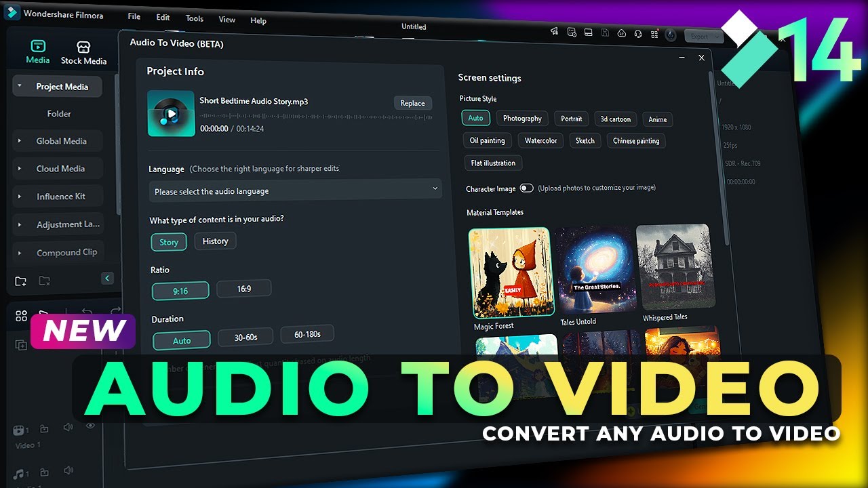Select the Photography picture style

pos(522,118)
